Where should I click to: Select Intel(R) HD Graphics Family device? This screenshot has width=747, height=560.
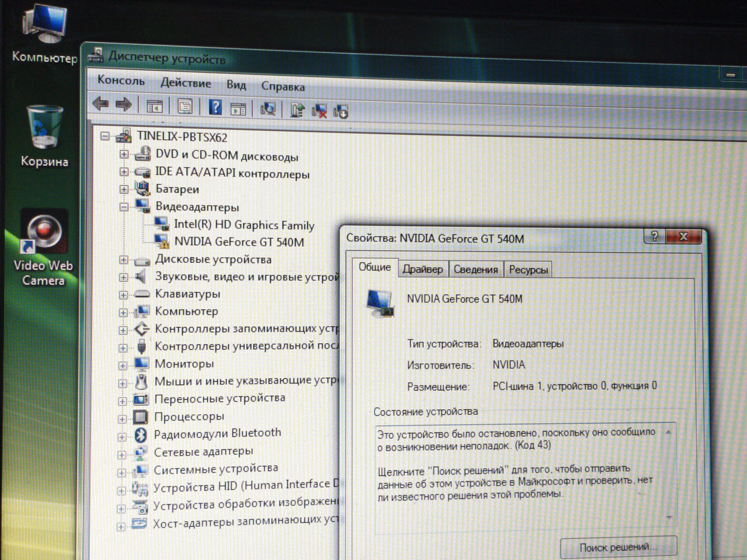click(x=244, y=225)
